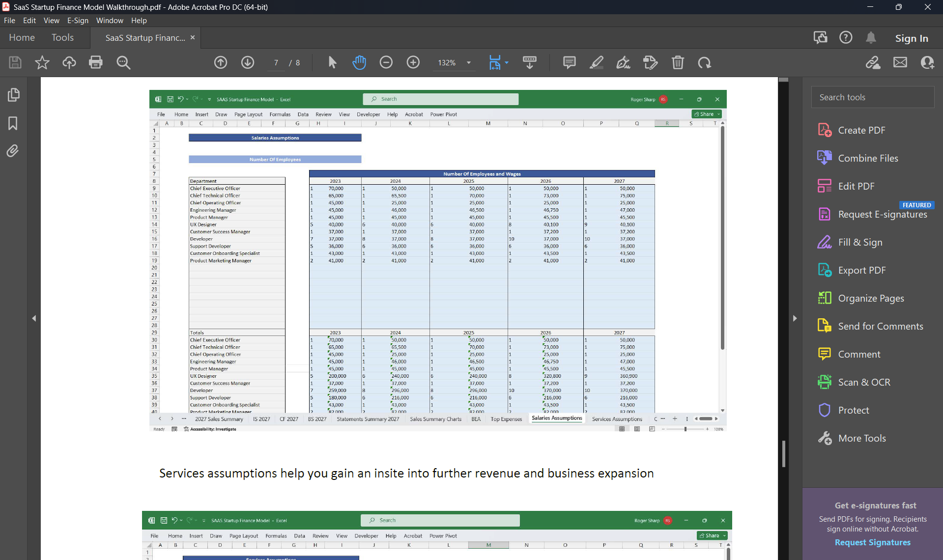The width and height of the screenshot is (943, 560).
Task: Select the Highlight text pen
Action: 597,62
